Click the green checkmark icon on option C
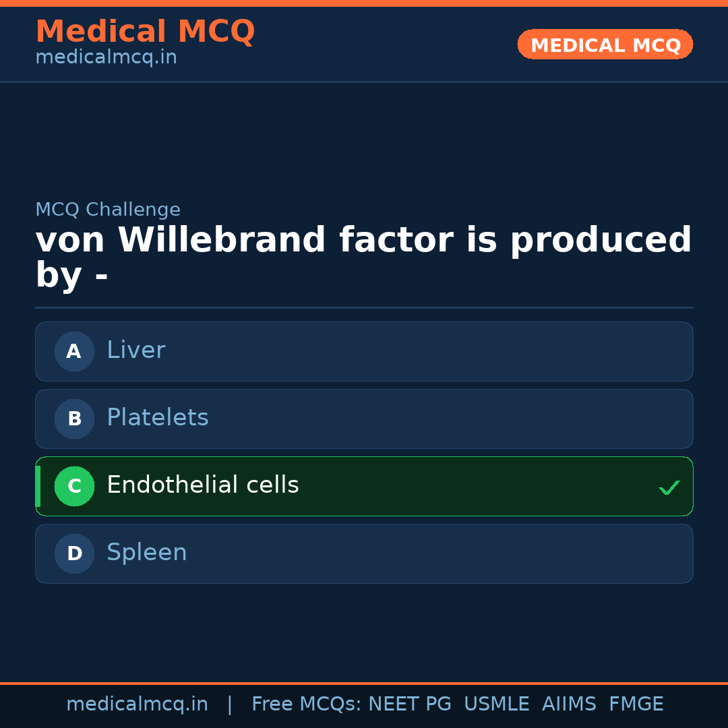The height and width of the screenshot is (728, 728). coord(669,487)
